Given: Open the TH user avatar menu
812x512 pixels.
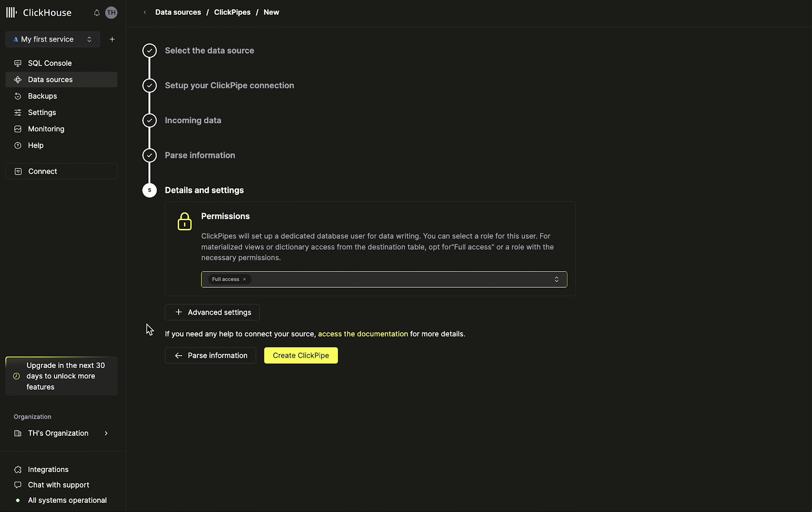Looking at the screenshot, I should pos(111,13).
